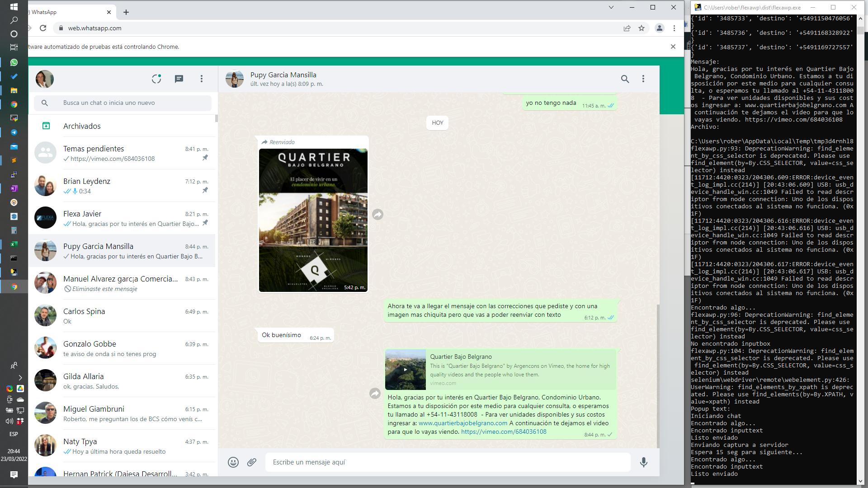Open Chrome profile icon
868x488 pixels.
pyautogui.click(x=660, y=28)
